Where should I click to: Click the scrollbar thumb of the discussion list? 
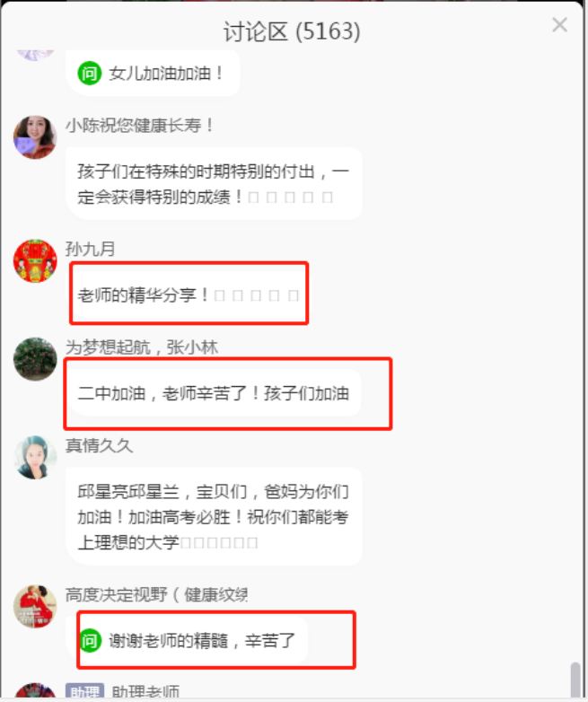pyautogui.click(x=575, y=680)
